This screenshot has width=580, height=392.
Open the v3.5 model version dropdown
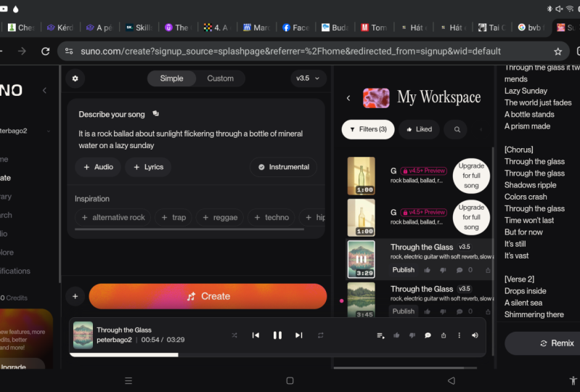(x=308, y=78)
